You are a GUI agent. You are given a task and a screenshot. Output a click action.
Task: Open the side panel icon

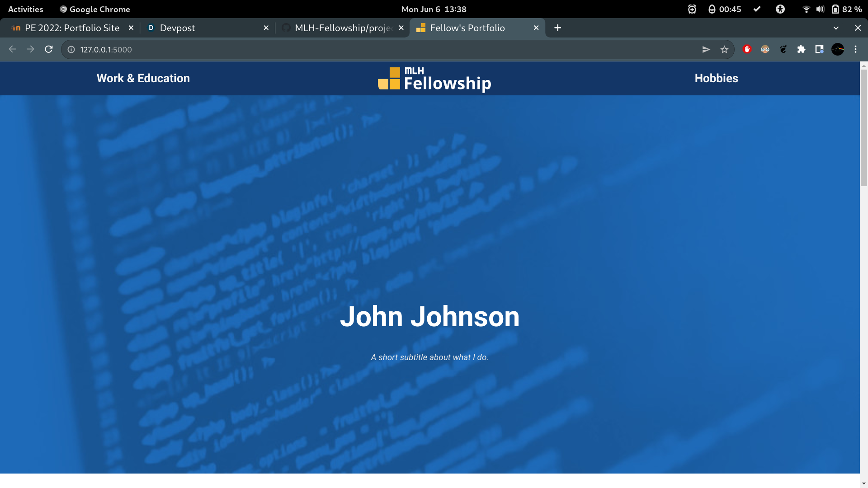click(819, 50)
